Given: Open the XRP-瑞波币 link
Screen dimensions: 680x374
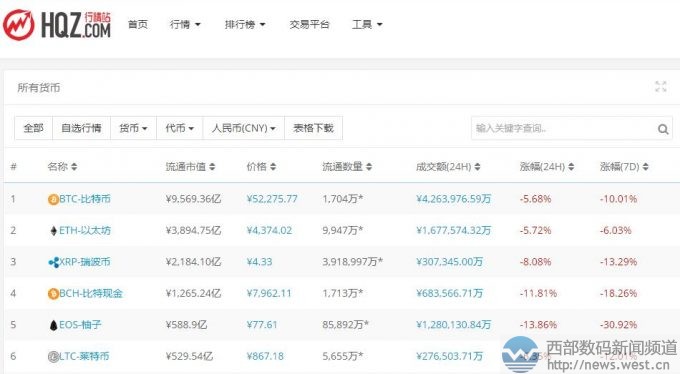Looking at the screenshot, I should (x=85, y=262).
